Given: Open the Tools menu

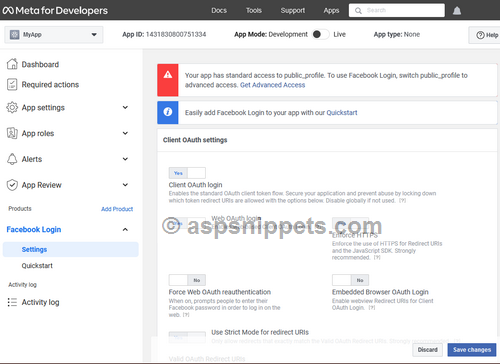Looking at the screenshot, I should (254, 10).
